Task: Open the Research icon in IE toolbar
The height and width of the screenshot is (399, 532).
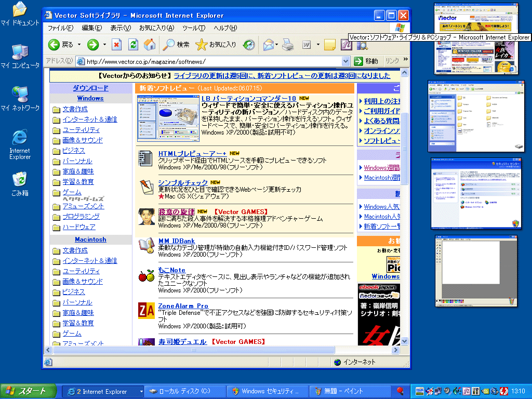Action: [362, 45]
